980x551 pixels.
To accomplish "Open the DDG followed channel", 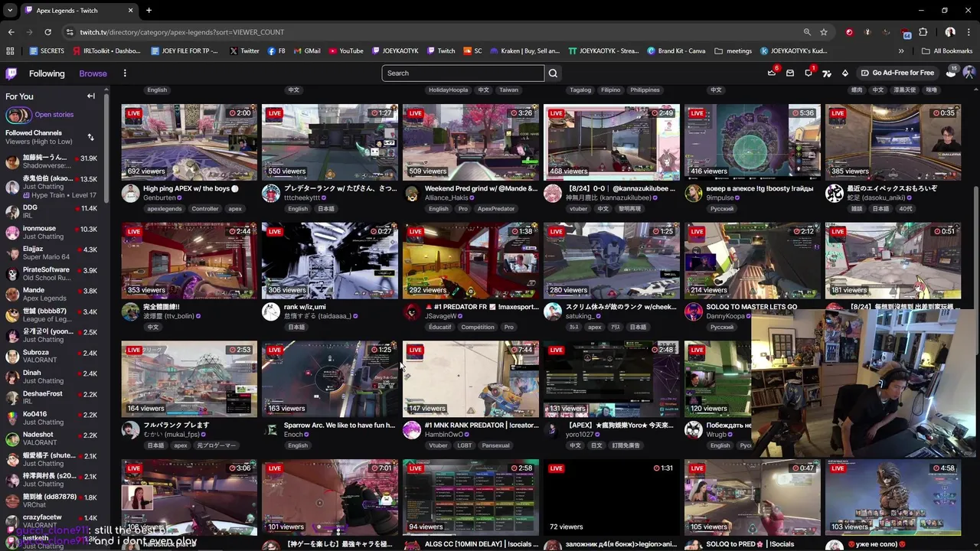I will [52, 212].
